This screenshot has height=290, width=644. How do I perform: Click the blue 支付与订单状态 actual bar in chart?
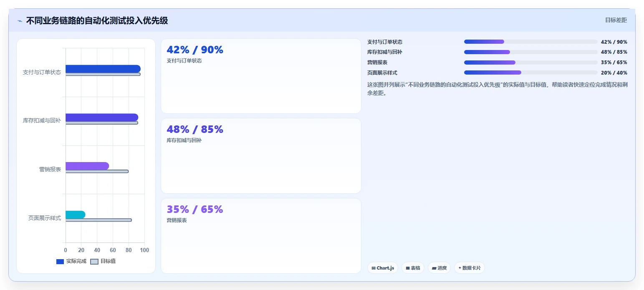[103, 69]
